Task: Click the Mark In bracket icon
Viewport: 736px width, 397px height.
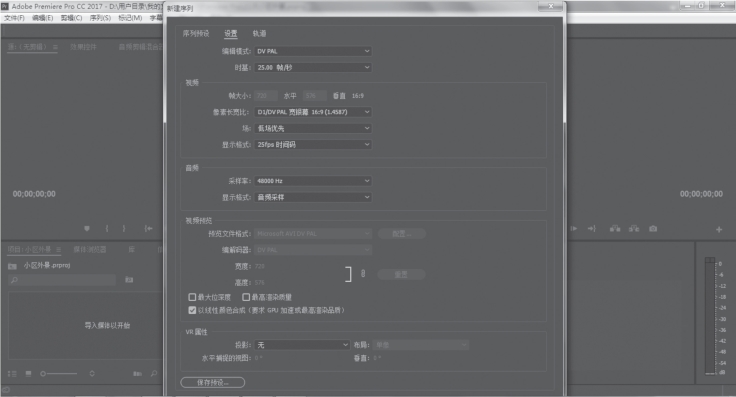Action: point(107,229)
